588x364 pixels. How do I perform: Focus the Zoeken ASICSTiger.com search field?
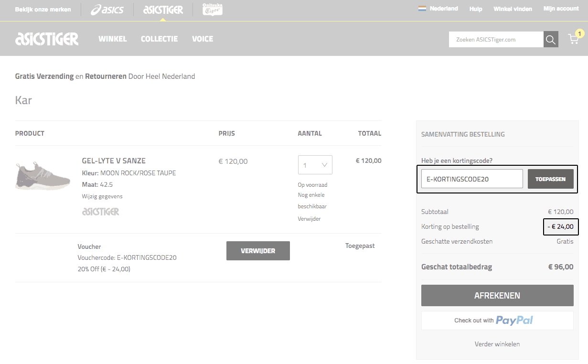coord(496,40)
